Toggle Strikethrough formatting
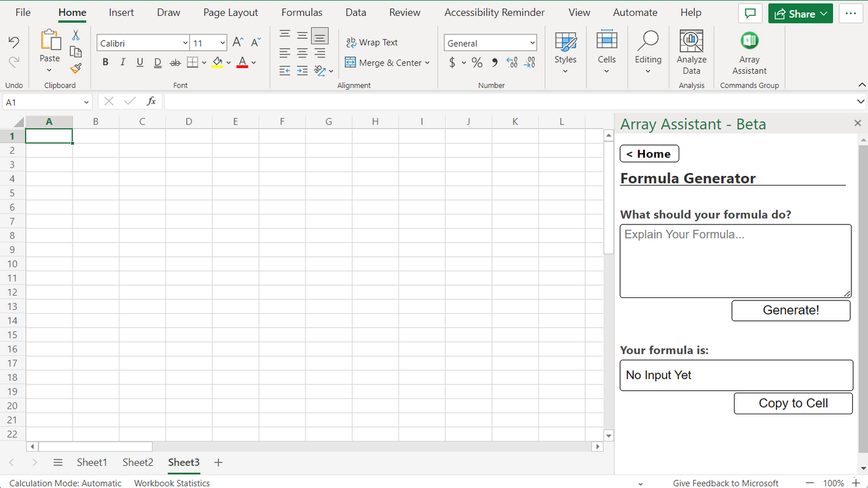This screenshot has height=488, width=868. 175,62
